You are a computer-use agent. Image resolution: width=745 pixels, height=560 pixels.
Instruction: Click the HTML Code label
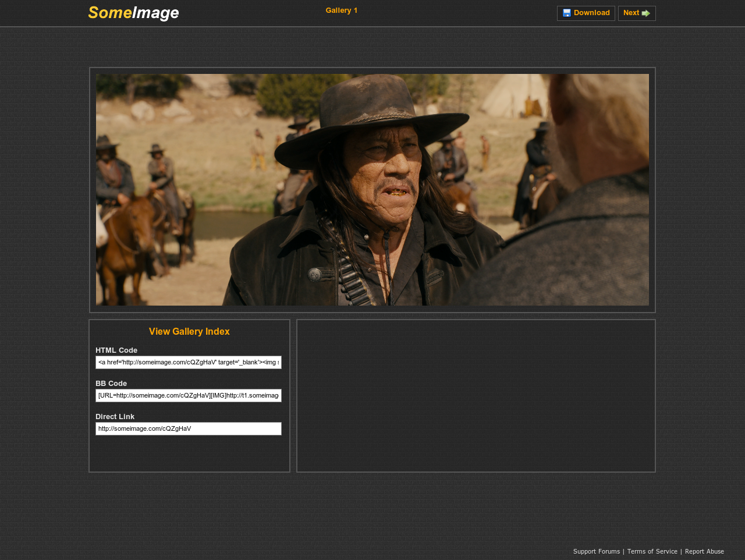116,350
